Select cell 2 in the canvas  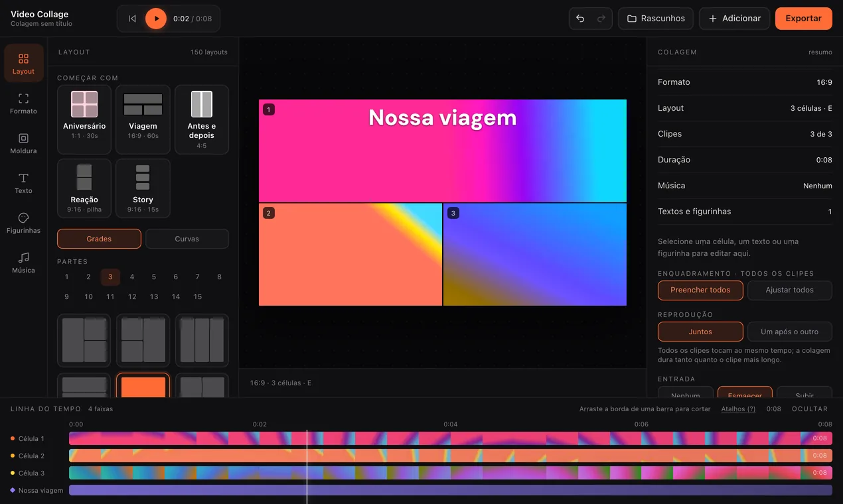pyautogui.click(x=350, y=255)
